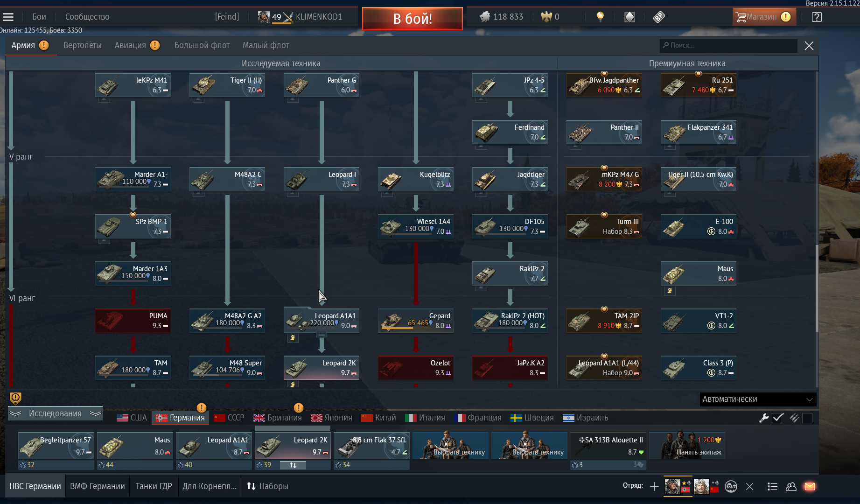The height and width of the screenshot is (504, 860).
Task: Select the Британия nation tab
Action: coord(278,418)
